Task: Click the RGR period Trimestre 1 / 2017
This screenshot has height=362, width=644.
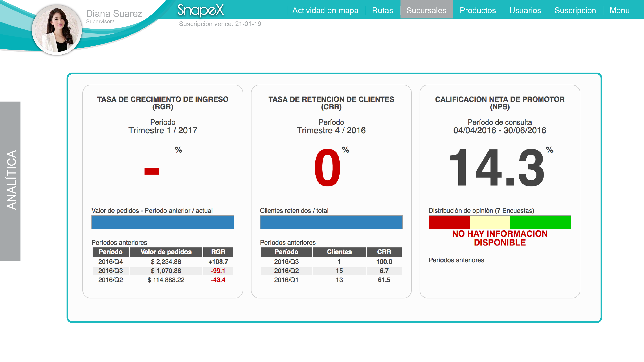Action: point(163,130)
